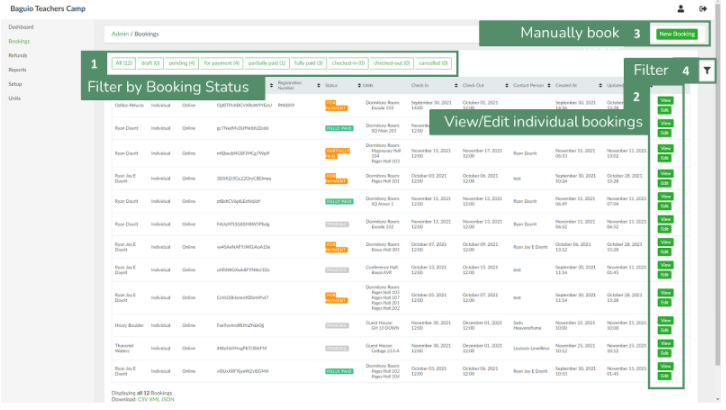Click the logout icon in header
726x410 pixels.
point(703,9)
